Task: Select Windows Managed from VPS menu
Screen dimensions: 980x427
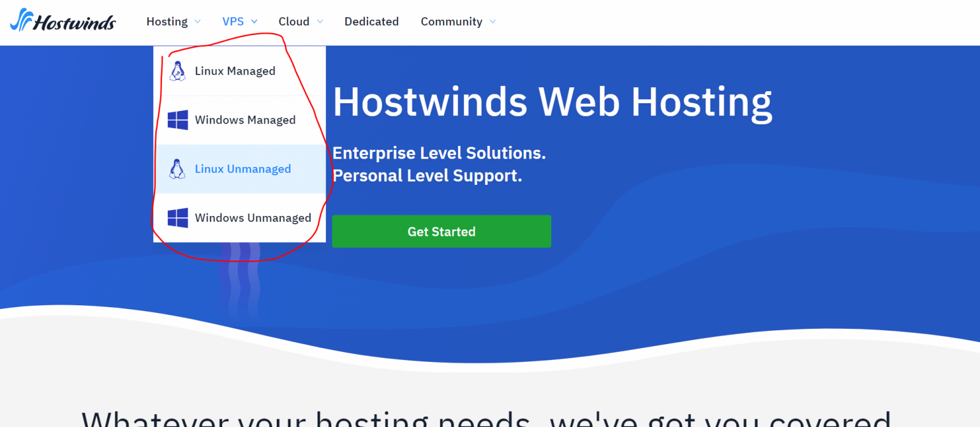Action: (240, 120)
